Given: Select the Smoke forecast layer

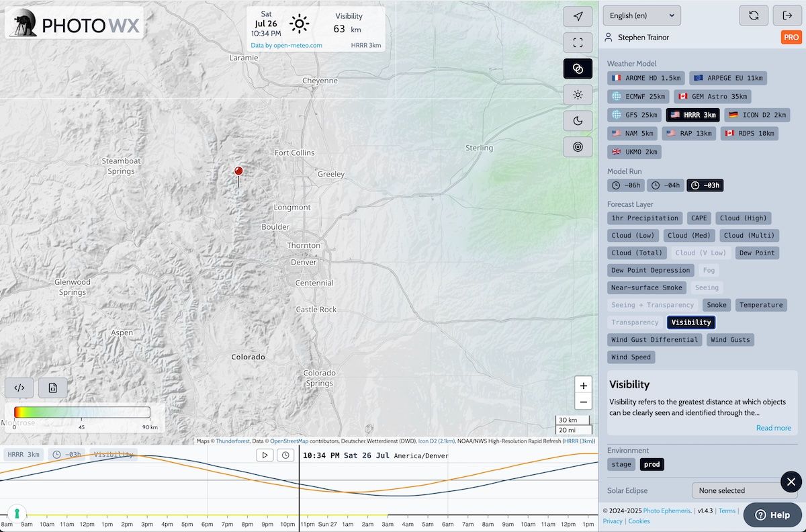Looking at the screenshot, I should [717, 306].
